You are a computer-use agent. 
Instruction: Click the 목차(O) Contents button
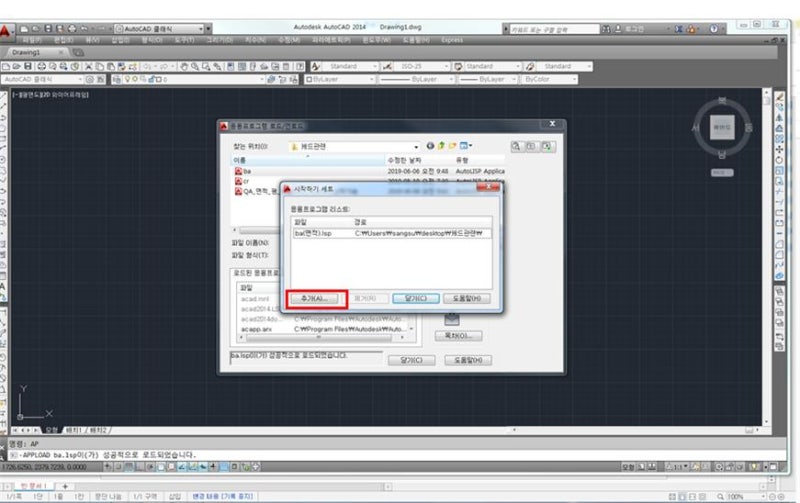458,336
